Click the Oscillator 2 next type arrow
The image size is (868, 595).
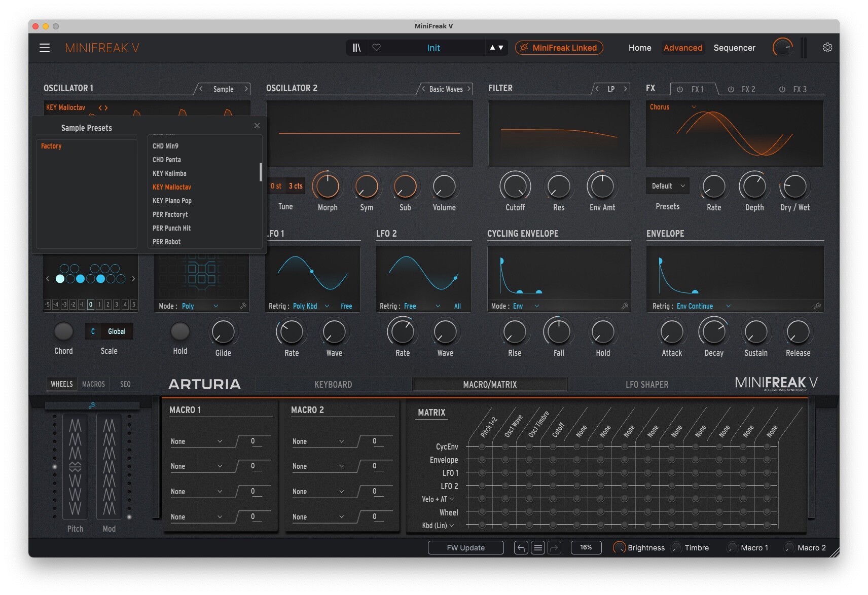pos(469,89)
